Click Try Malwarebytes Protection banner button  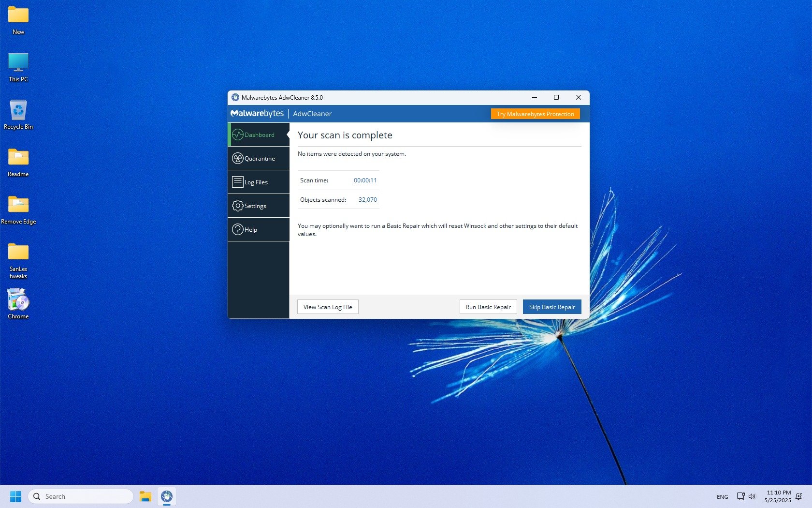tap(535, 114)
